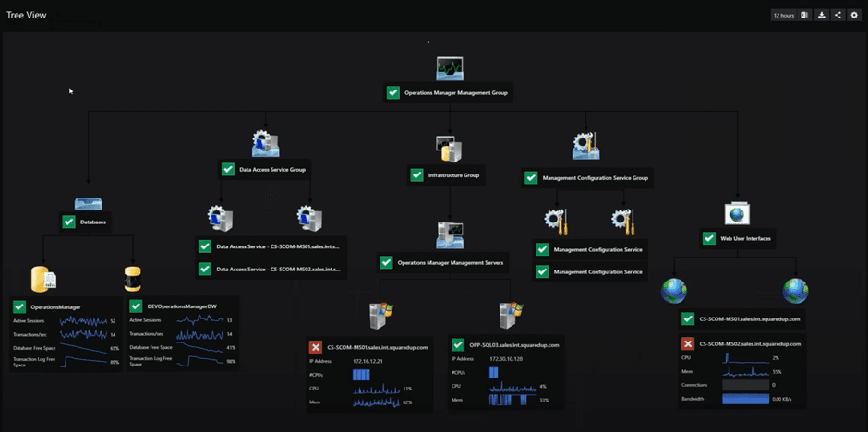Open the upper Management Configuration Service row
Image resolution: width=868 pixels, height=432 pixels.
[590, 250]
